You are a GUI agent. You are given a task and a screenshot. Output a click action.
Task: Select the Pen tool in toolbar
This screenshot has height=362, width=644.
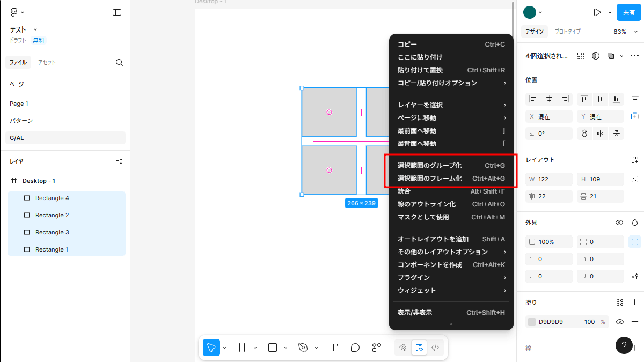tap(303, 348)
